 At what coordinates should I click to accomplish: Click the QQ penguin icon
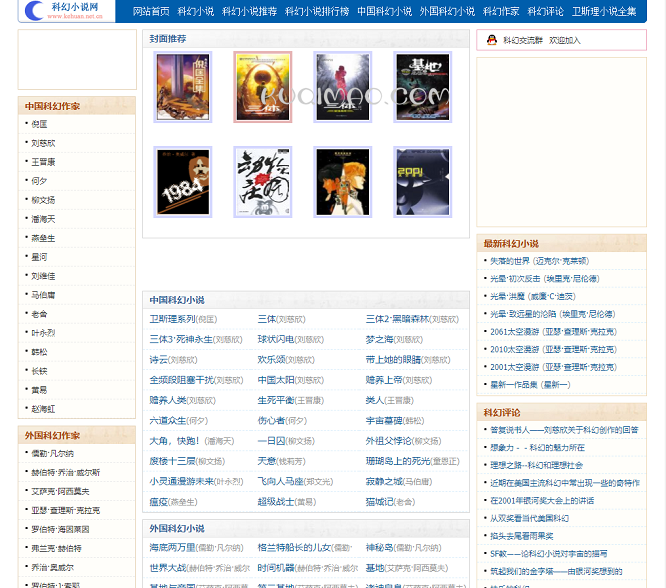[491, 40]
